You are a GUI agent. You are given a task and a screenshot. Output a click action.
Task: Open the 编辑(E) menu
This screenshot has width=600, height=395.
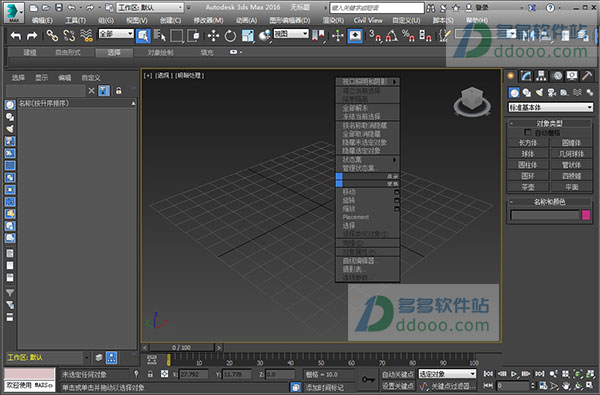point(42,20)
